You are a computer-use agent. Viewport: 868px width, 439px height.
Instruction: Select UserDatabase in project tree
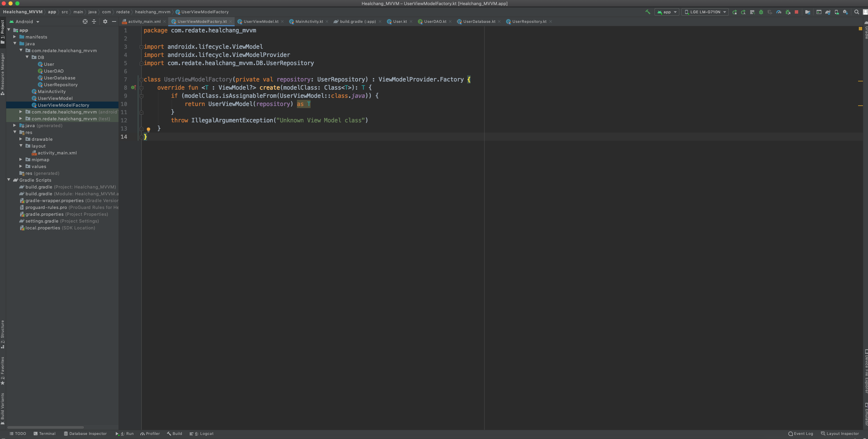[60, 78]
